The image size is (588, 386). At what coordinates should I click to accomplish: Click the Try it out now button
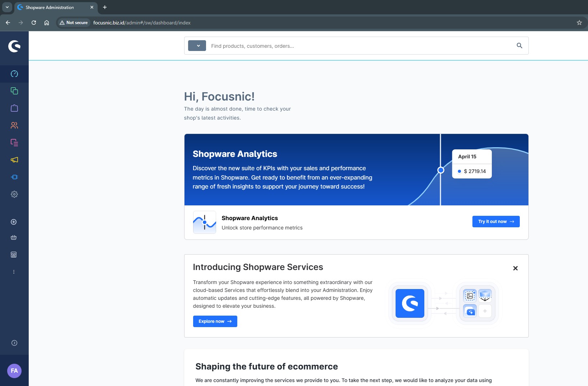click(496, 222)
